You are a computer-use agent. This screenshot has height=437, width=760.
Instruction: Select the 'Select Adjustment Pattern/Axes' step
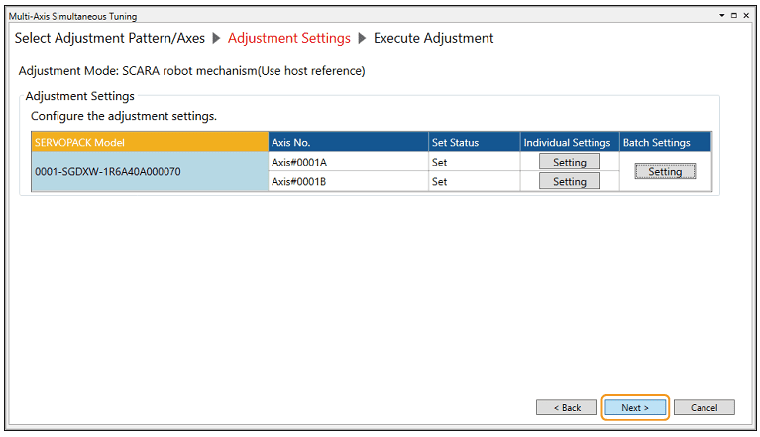pos(108,38)
